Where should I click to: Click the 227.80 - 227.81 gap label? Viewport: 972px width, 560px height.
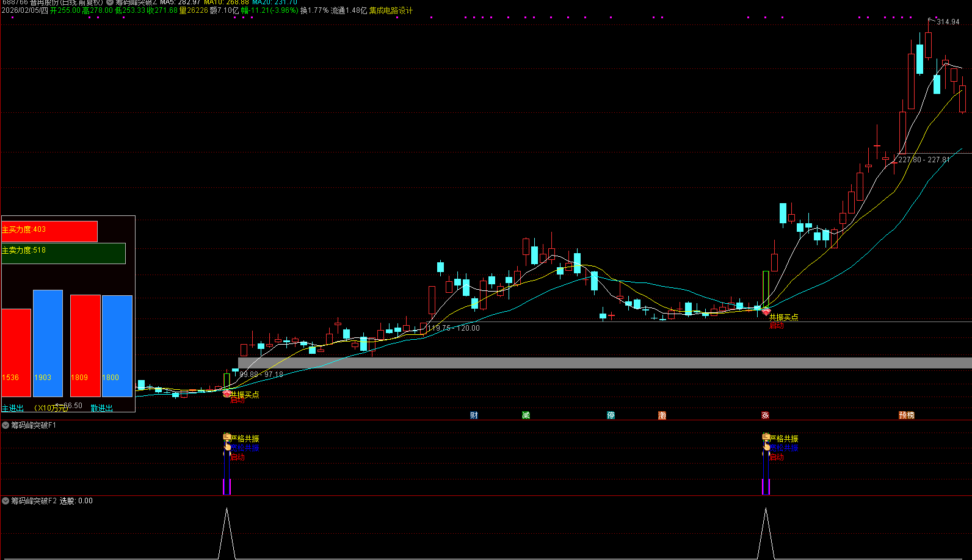pos(924,160)
